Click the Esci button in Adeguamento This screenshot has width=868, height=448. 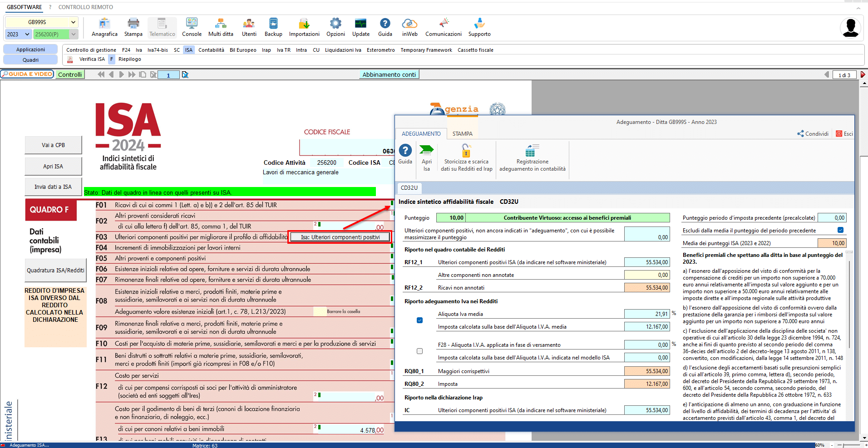(844, 134)
